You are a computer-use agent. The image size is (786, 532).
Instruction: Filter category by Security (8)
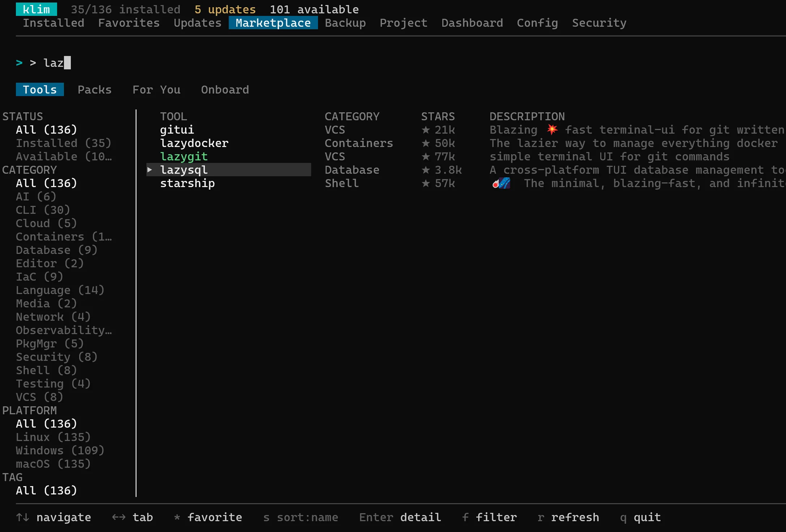tap(57, 357)
